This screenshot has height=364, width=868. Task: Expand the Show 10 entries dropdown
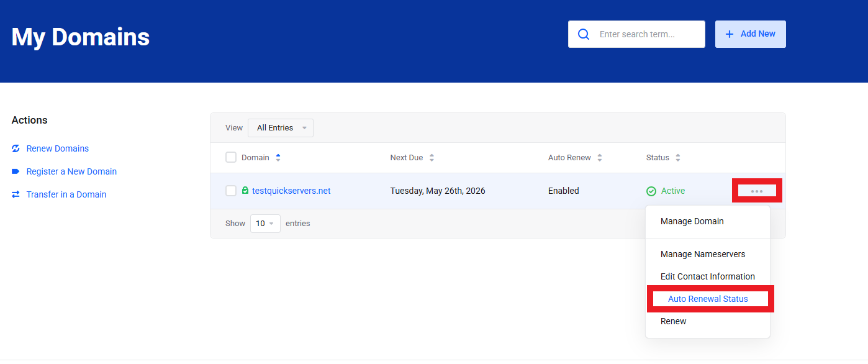coord(265,224)
